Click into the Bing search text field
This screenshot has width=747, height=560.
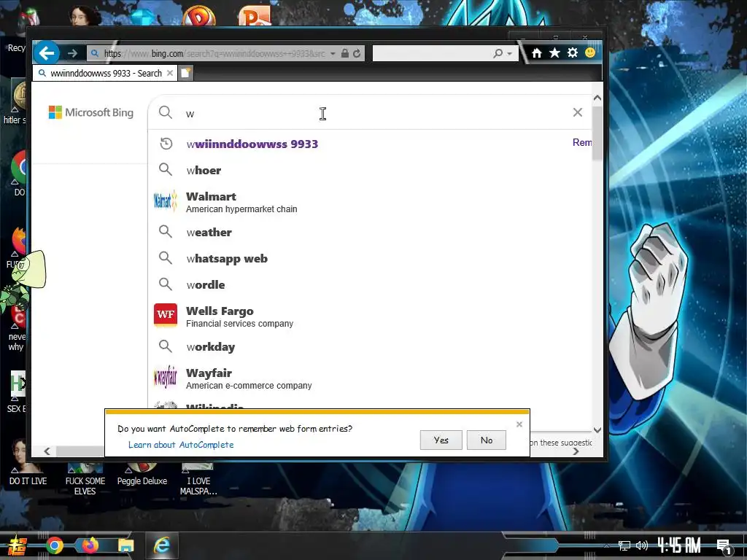(371, 113)
